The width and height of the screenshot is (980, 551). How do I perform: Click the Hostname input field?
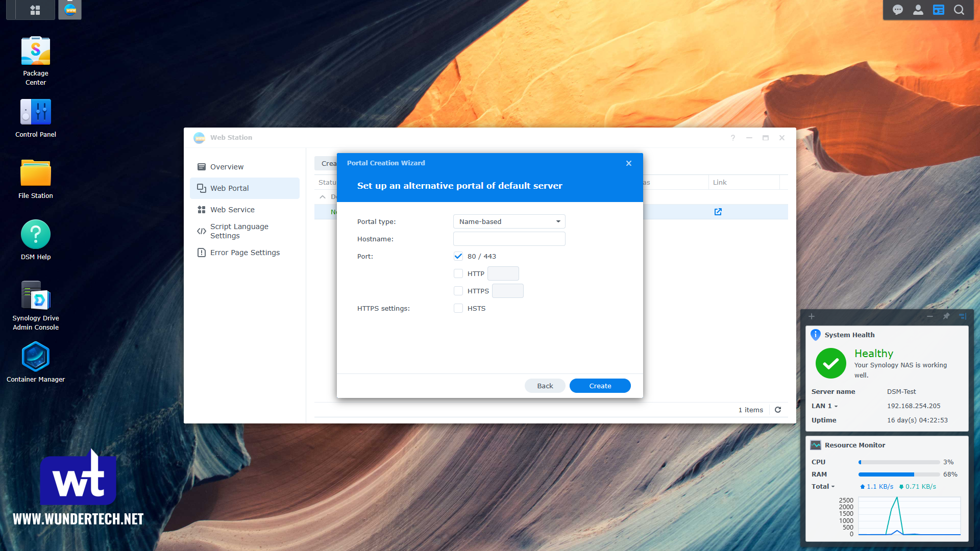[508, 239]
